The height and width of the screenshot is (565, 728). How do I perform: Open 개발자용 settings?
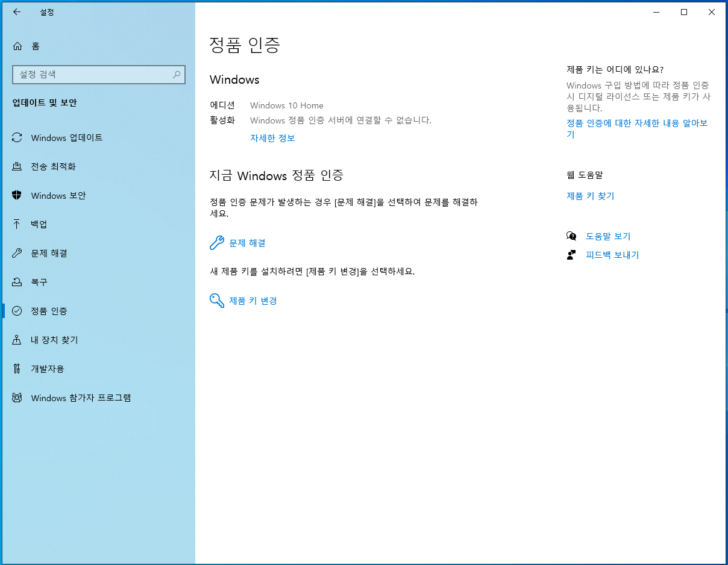(x=98, y=369)
